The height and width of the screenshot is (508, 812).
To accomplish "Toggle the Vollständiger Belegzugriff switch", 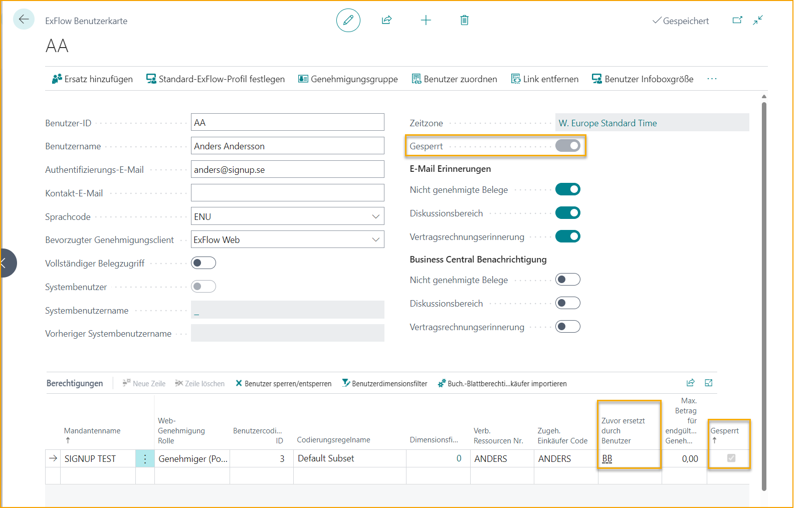I will pyautogui.click(x=204, y=263).
